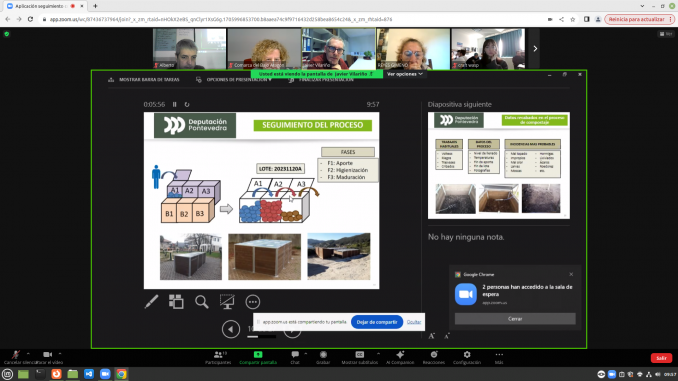678x381 pixels.
Task: Click the black screen presentation icon
Action: (x=227, y=301)
